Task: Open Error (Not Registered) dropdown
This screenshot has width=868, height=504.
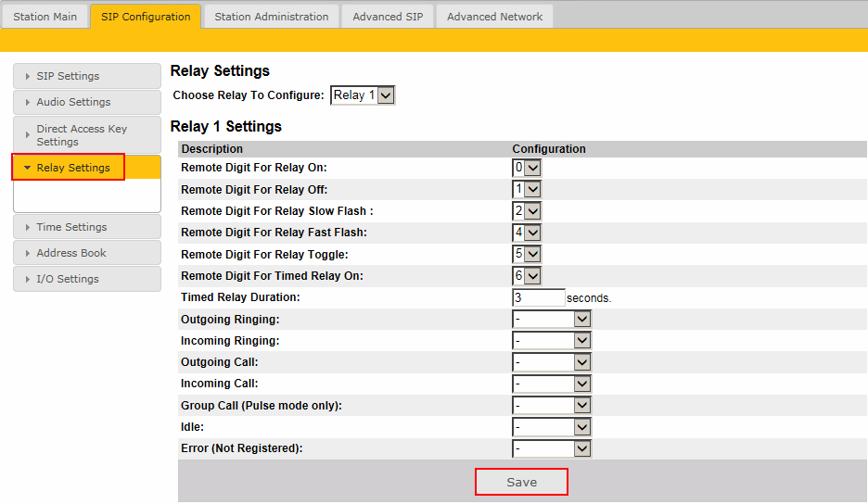Action: 551,448
